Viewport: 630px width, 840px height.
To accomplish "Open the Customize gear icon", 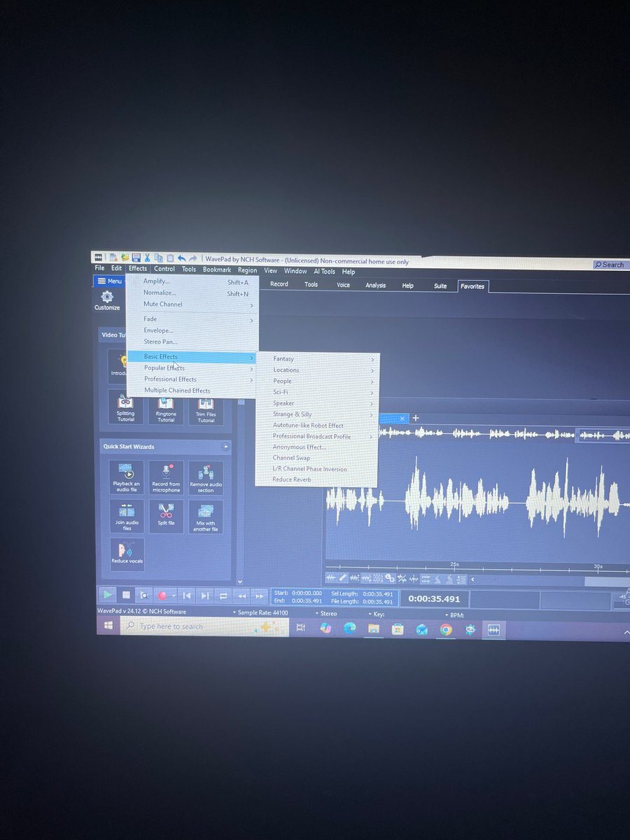I will 107,301.
